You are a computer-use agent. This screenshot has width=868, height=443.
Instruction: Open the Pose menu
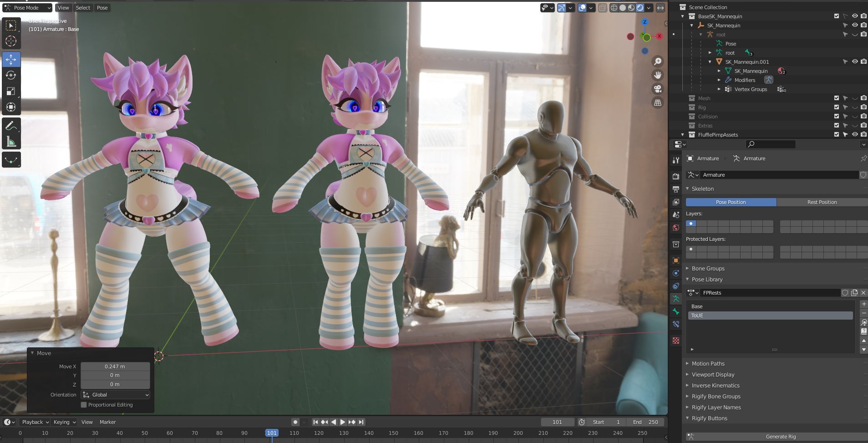(102, 8)
